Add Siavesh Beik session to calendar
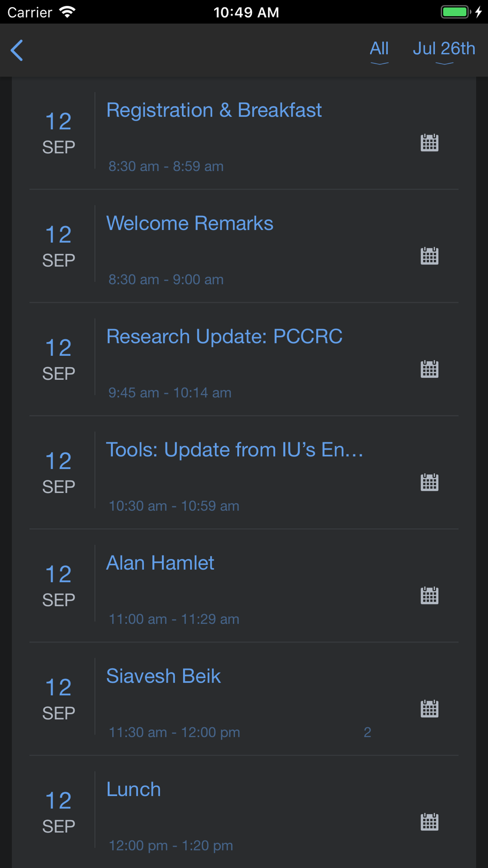488x868 pixels. click(429, 709)
